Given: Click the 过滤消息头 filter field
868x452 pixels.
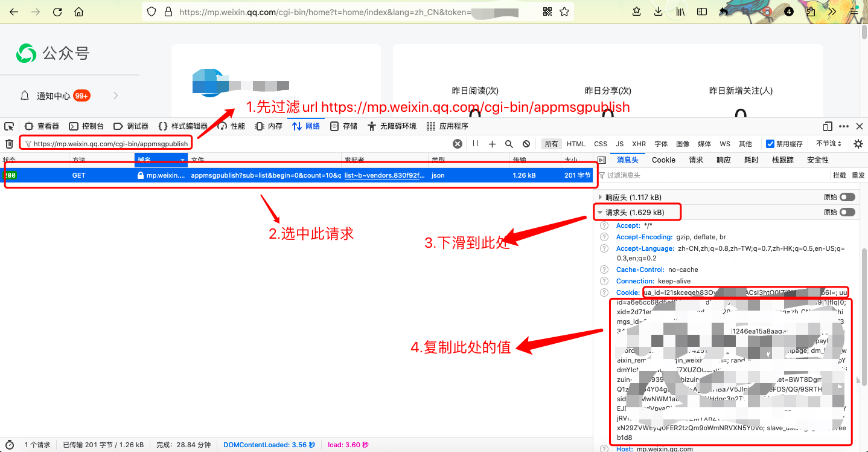Looking at the screenshot, I should coord(712,175).
